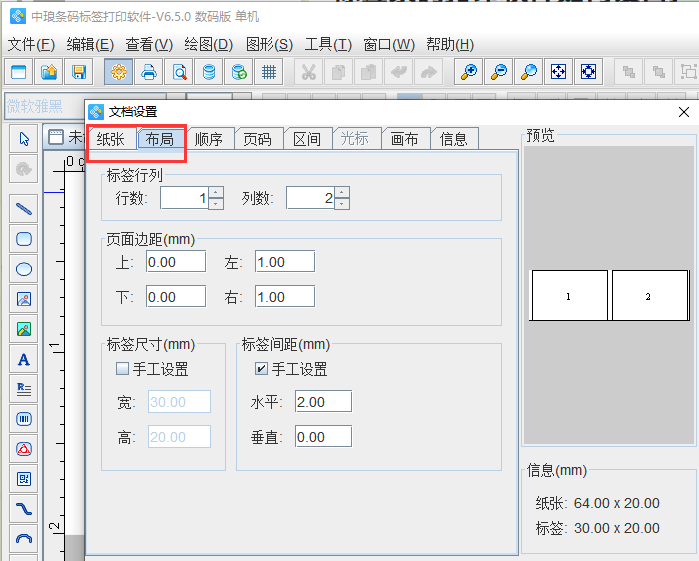This screenshot has width=699, height=561.
Task: Open the font name dropdown
Action: click(43, 106)
